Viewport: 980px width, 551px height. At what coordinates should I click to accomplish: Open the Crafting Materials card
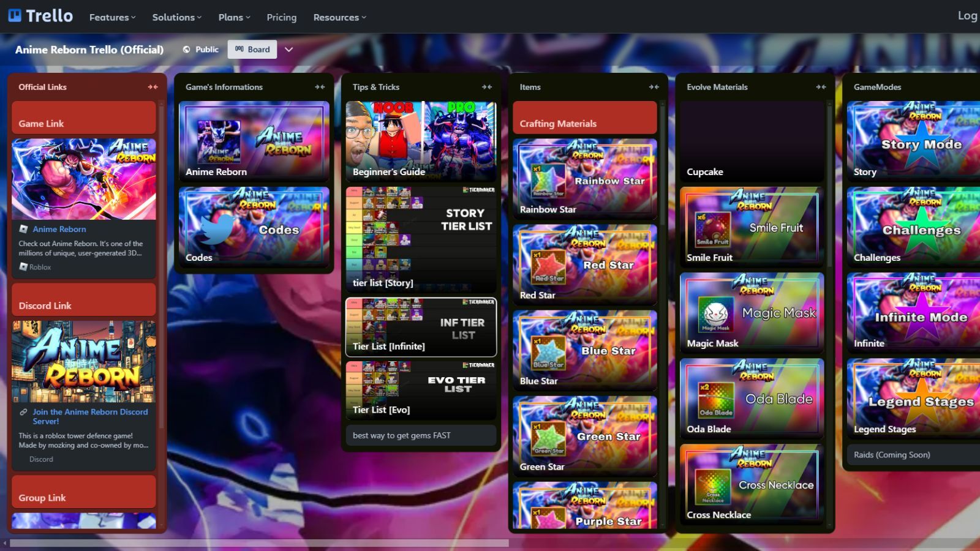pyautogui.click(x=585, y=118)
